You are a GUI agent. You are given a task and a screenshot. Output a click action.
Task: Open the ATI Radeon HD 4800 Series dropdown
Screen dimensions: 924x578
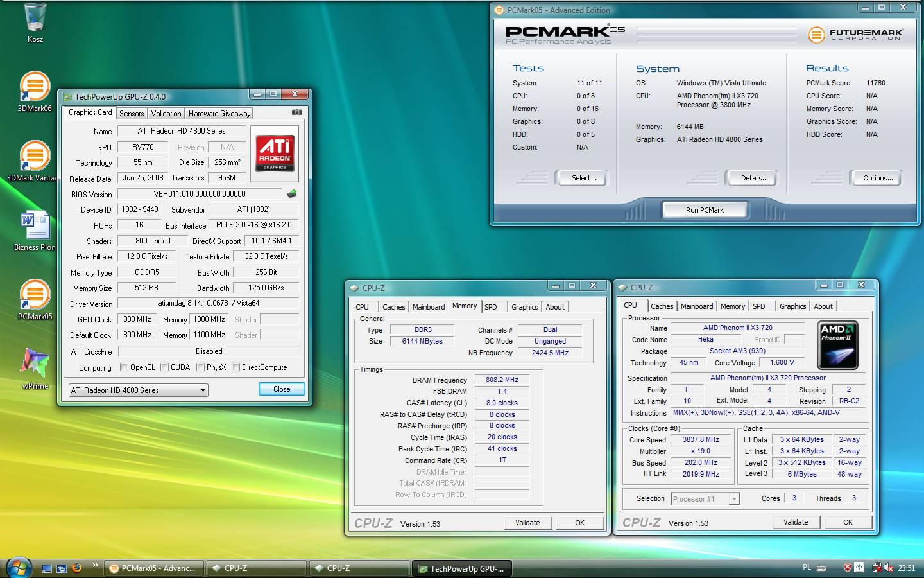coord(139,390)
